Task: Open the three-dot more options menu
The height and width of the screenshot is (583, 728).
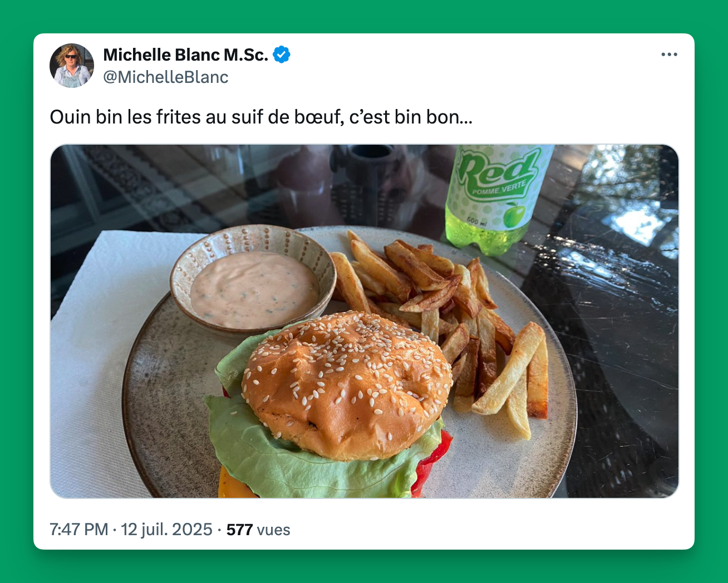Action: [x=669, y=55]
